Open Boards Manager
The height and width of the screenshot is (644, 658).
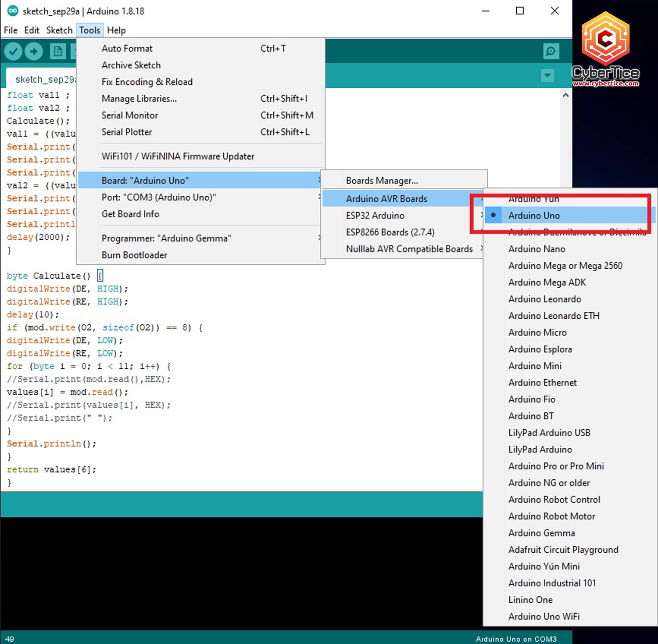pyautogui.click(x=381, y=180)
